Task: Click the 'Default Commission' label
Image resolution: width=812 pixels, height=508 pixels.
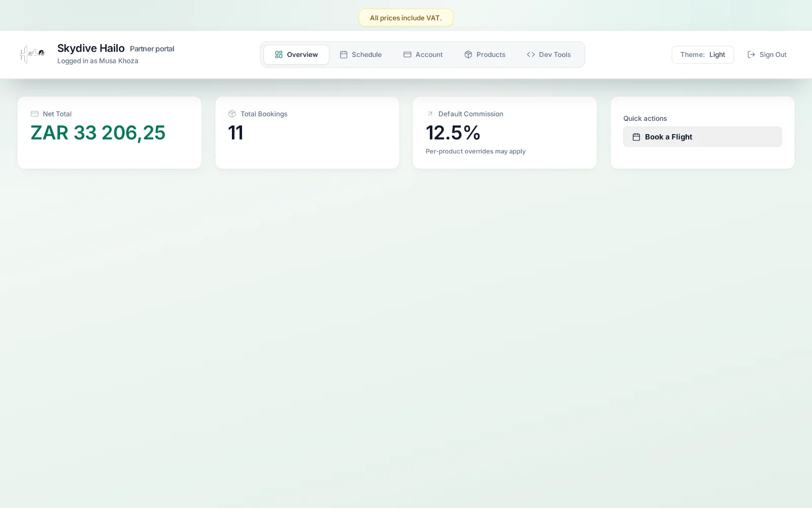Action: pyautogui.click(x=471, y=114)
